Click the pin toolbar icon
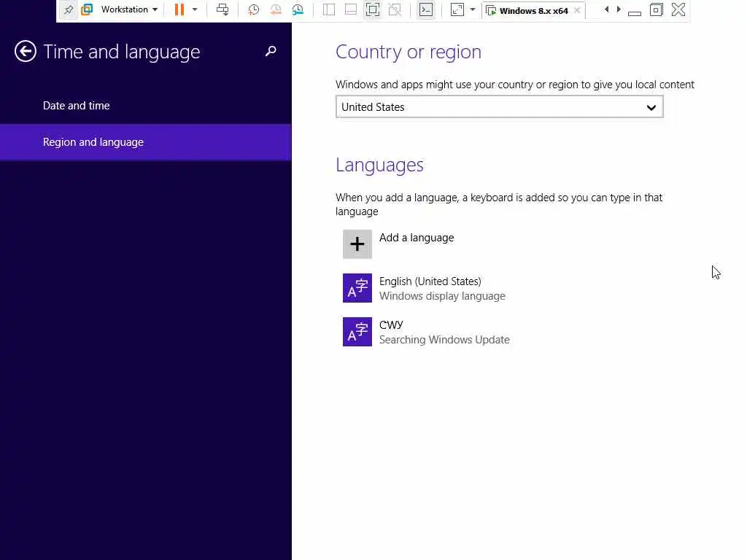Viewport: 747px width, 560px height. (69, 9)
